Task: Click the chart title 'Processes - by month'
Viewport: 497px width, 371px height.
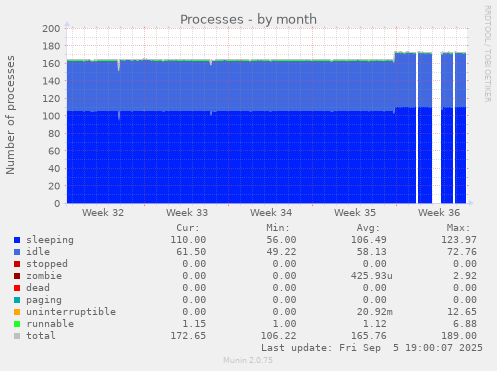Action: [248, 20]
